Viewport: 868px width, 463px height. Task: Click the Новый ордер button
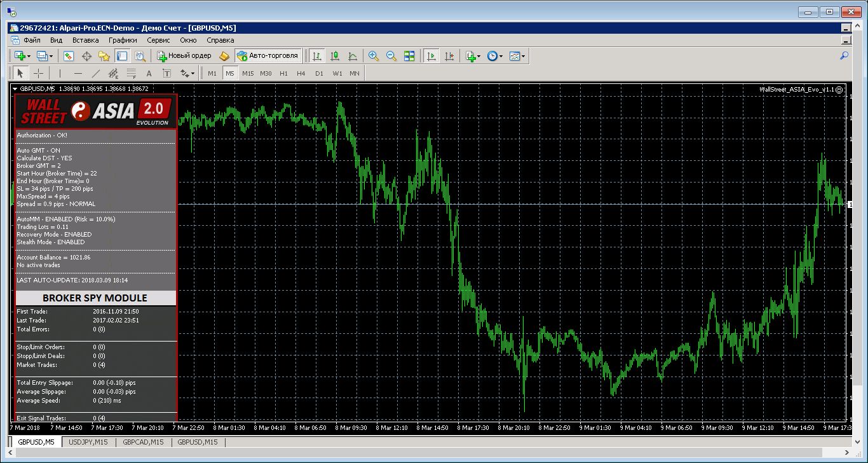point(185,56)
